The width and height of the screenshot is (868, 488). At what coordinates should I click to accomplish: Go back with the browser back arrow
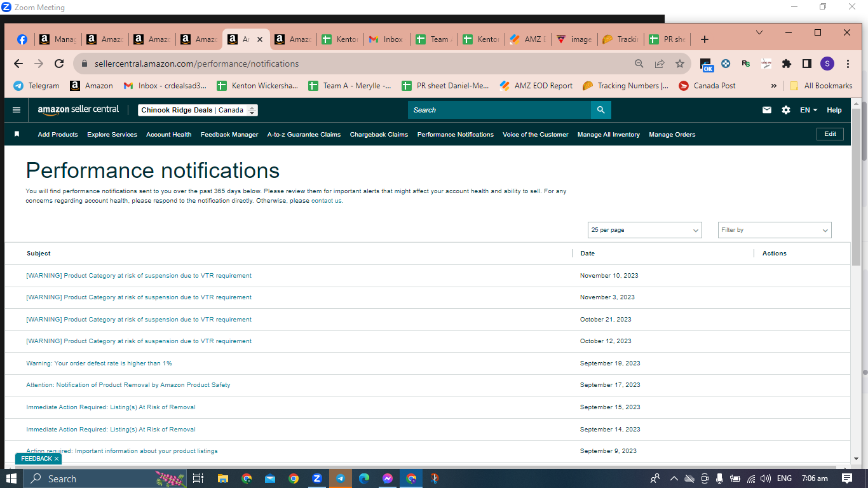18,64
